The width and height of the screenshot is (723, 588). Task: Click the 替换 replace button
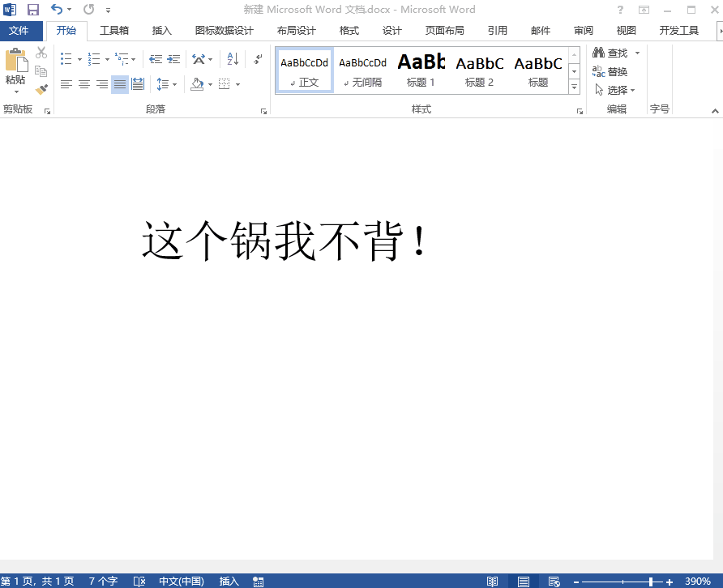[x=610, y=71]
